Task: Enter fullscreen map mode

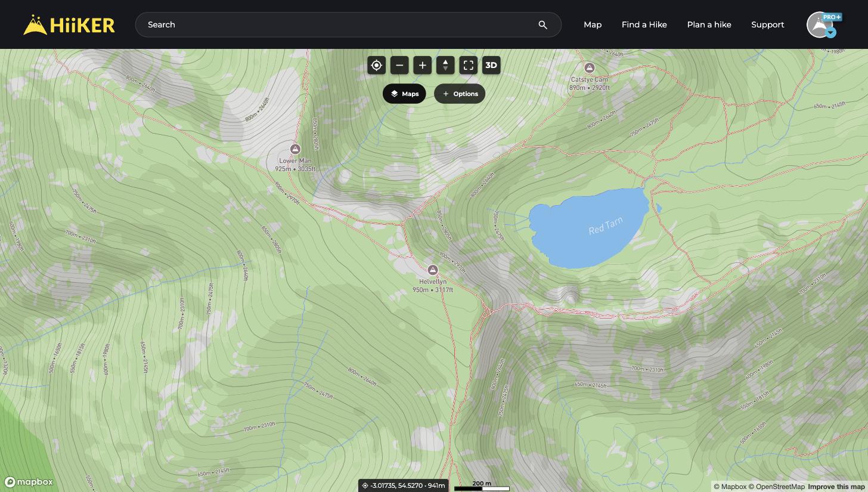Action: click(469, 66)
